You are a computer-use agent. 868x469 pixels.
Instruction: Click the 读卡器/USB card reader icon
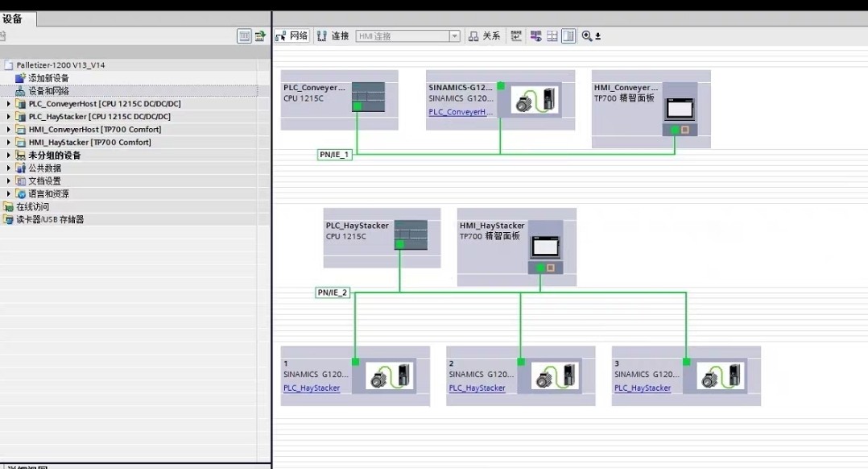tap(8, 219)
